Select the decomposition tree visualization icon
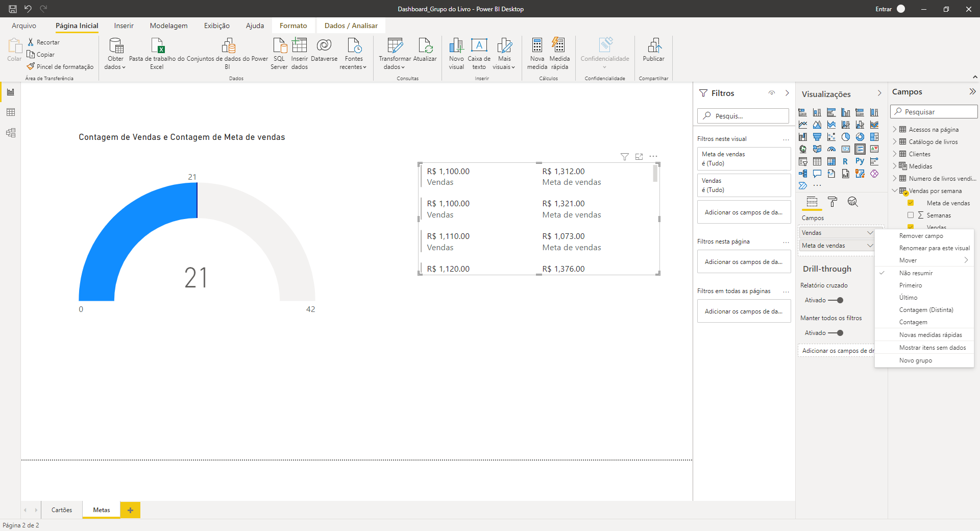980x531 pixels. (x=803, y=174)
